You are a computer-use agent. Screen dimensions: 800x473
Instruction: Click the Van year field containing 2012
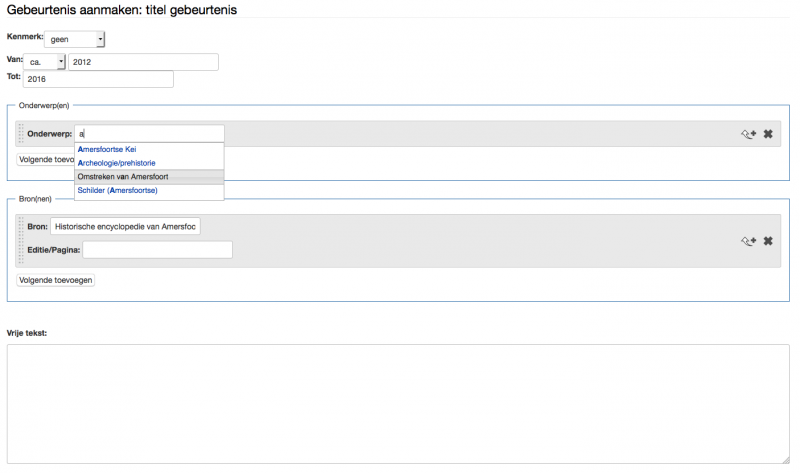[x=143, y=62]
